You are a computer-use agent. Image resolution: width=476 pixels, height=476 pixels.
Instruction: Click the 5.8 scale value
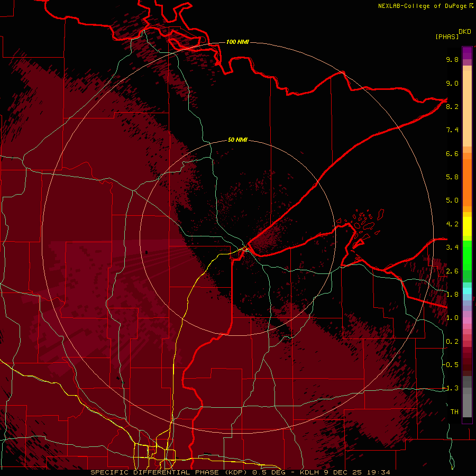(x=452, y=177)
